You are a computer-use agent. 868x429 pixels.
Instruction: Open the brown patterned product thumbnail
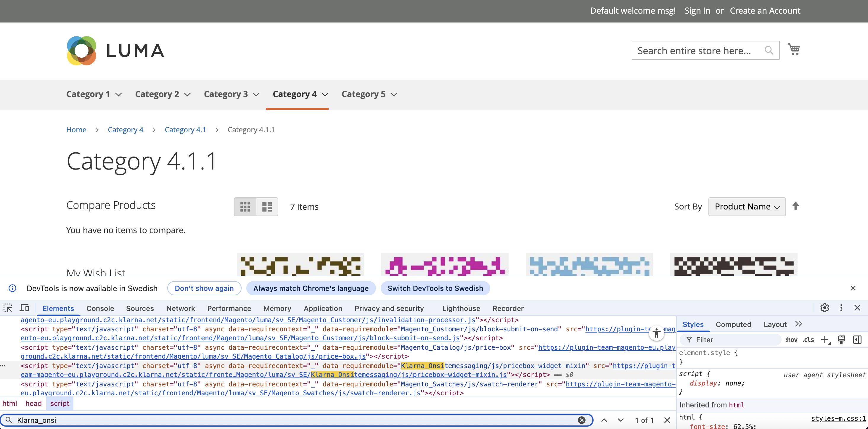pyautogui.click(x=300, y=265)
